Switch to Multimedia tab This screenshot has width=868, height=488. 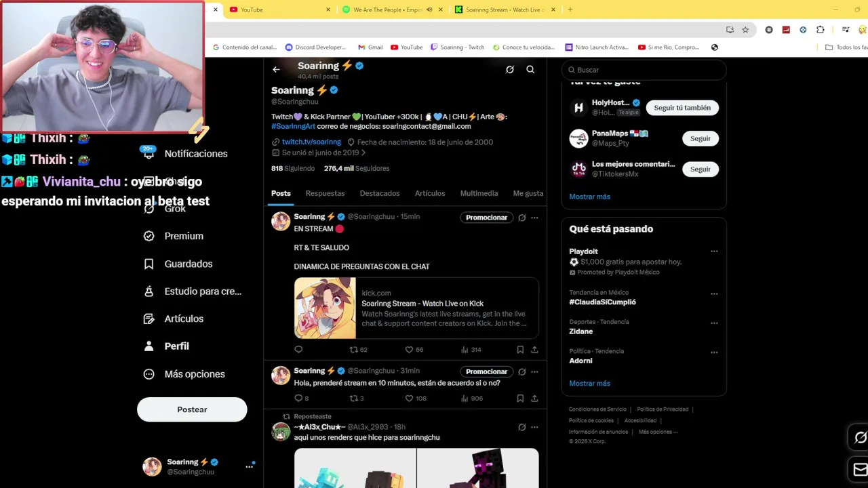pos(479,193)
